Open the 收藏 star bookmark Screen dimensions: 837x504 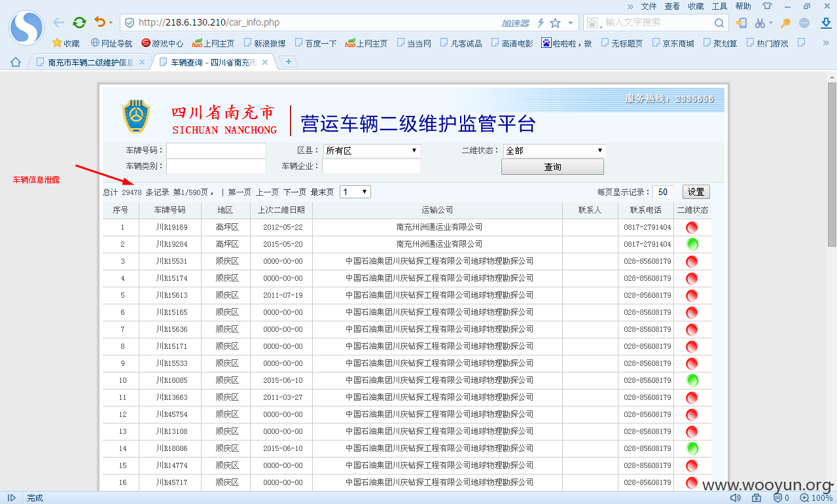point(66,43)
